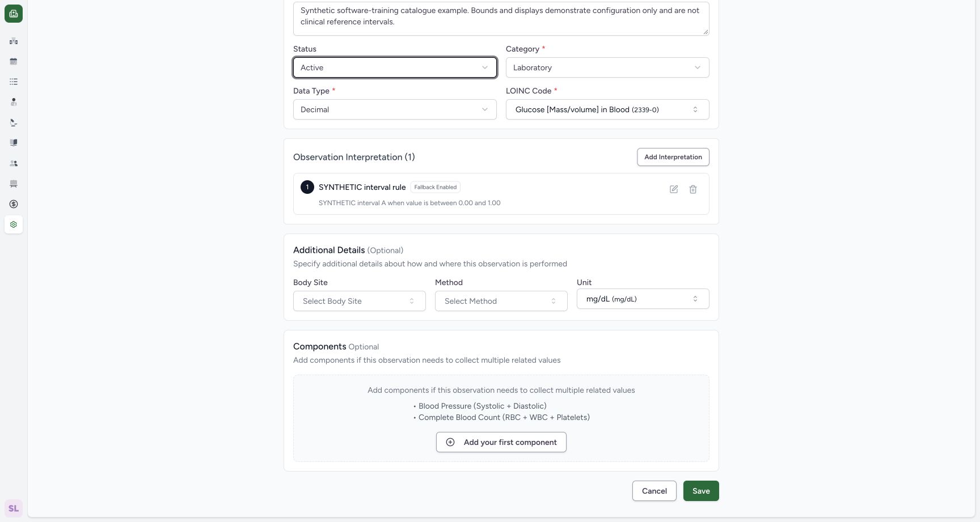The height and width of the screenshot is (522, 980).
Task: Click the Complete Blood Count example text
Action: (504, 417)
